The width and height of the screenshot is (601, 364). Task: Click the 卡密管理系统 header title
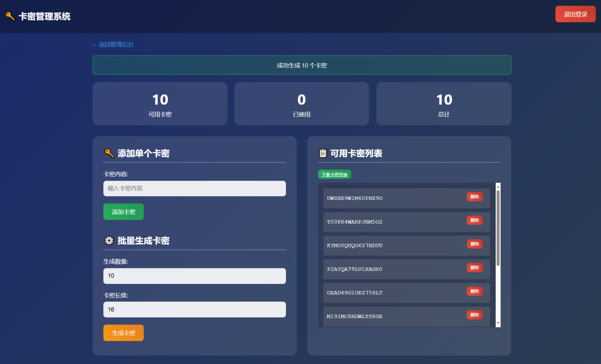(44, 16)
